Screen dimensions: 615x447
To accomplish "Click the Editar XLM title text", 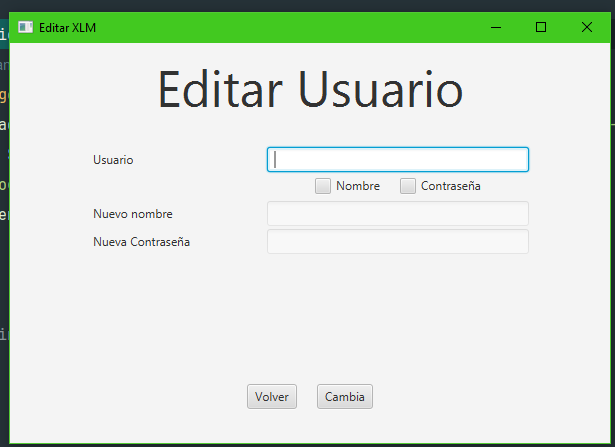I will click(67, 28).
